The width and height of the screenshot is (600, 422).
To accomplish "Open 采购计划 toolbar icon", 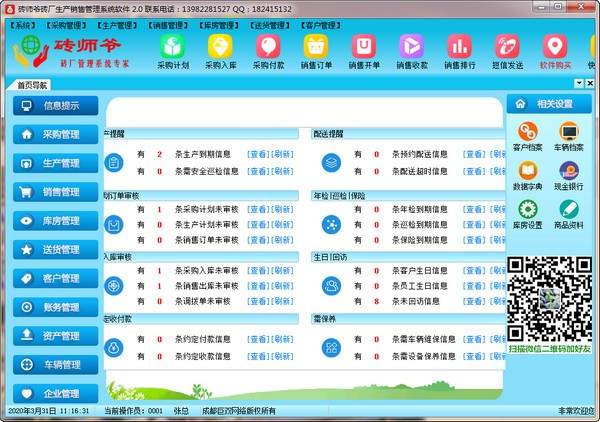I will pyautogui.click(x=171, y=52).
